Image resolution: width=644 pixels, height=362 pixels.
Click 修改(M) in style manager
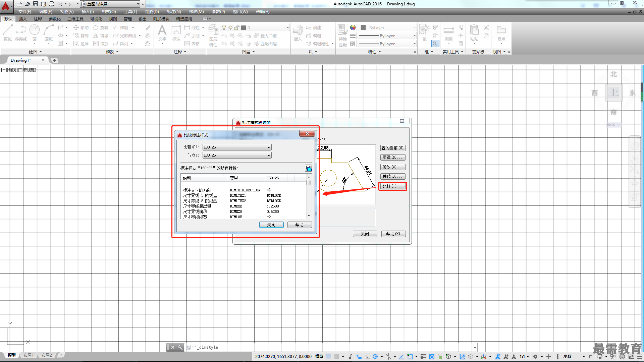[x=393, y=167]
